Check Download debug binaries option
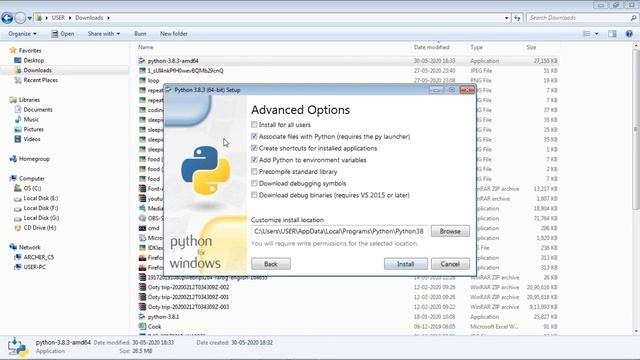This screenshot has width=640, height=360. coord(254,195)
